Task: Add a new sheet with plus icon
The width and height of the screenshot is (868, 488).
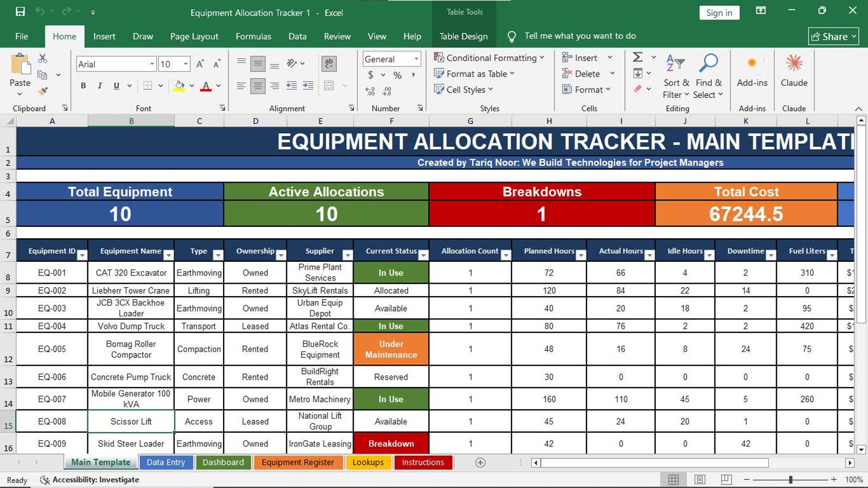Action: click(x=480, y=463)
